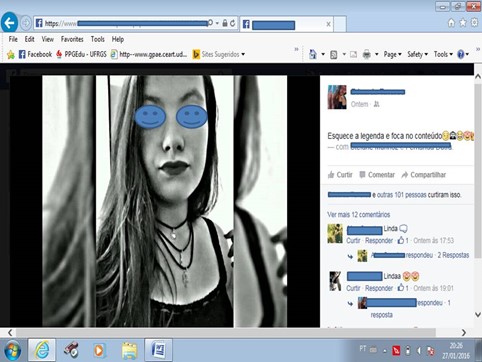
Task: Open the PPGEdu - UFRGS bookmark
Action: [x=81, y=54]
